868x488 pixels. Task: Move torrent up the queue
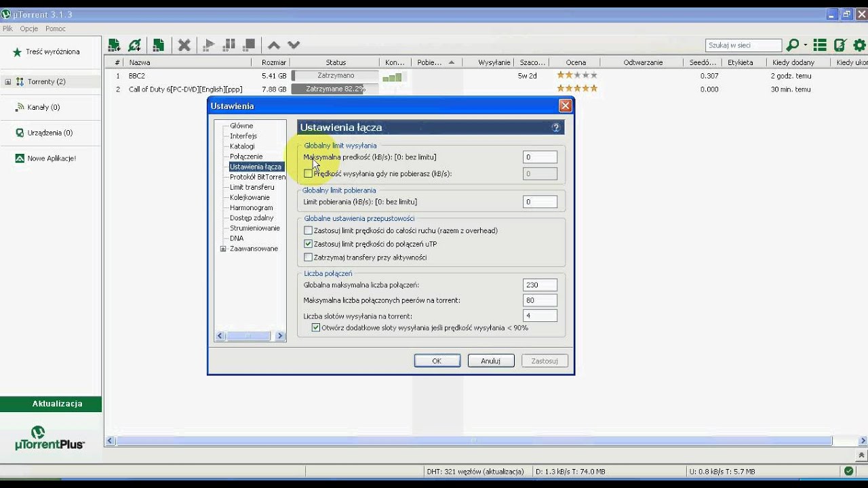click(274, 45)
